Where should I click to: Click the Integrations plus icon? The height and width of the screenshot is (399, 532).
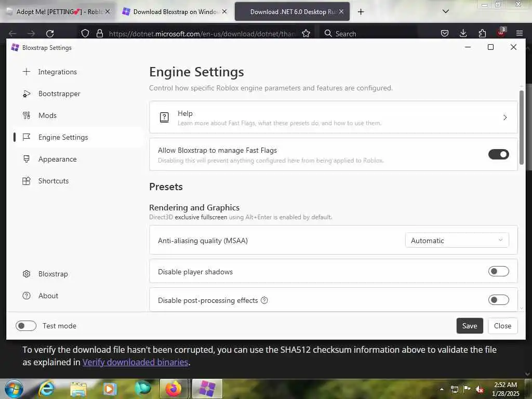pos(26,72)
